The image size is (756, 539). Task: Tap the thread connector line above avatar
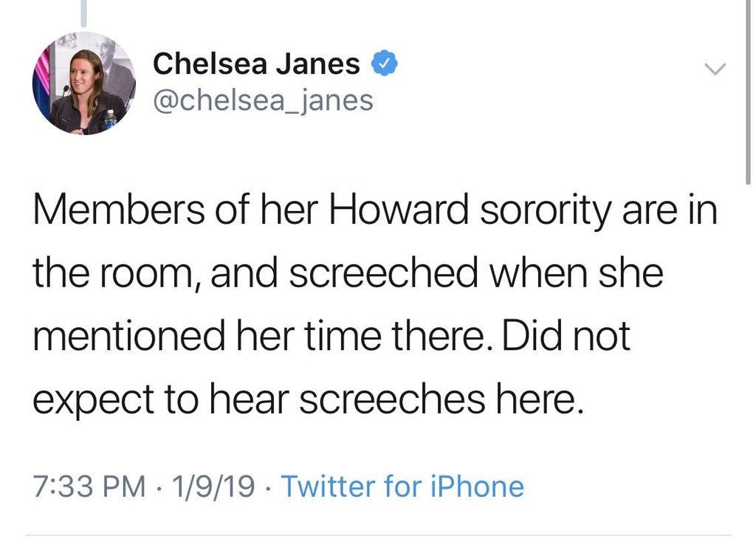pos(84,13)
